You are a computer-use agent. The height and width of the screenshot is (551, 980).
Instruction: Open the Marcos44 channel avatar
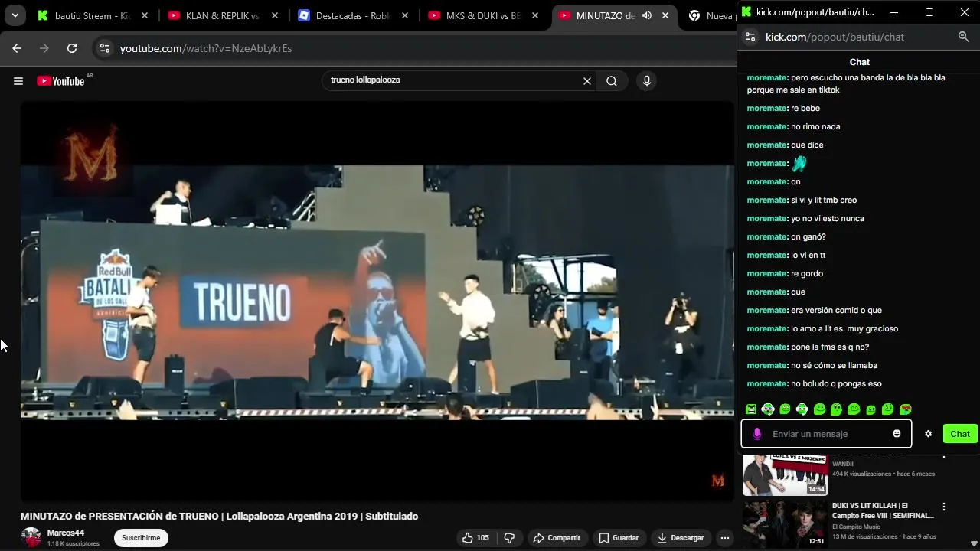tap(31, 537)
